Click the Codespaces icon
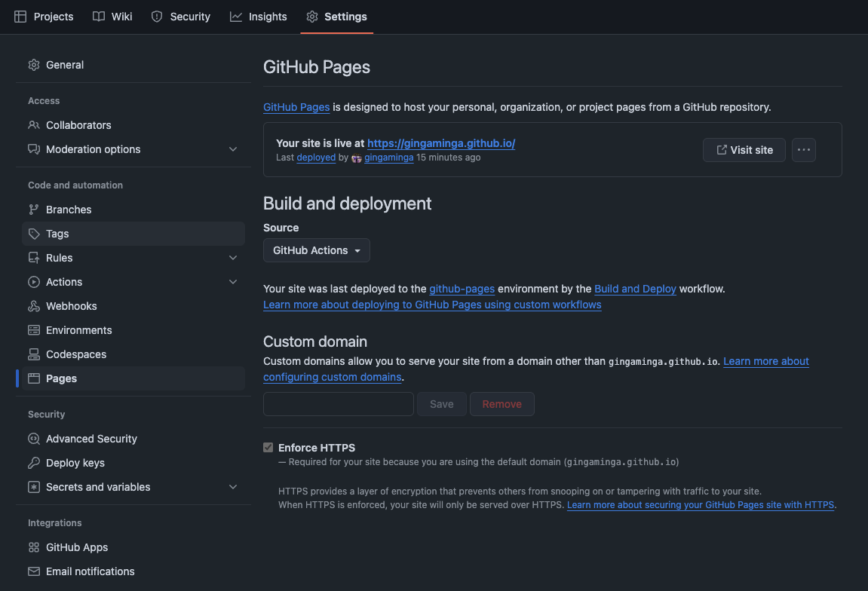This screenshot has height=591, width=868. 34,354
